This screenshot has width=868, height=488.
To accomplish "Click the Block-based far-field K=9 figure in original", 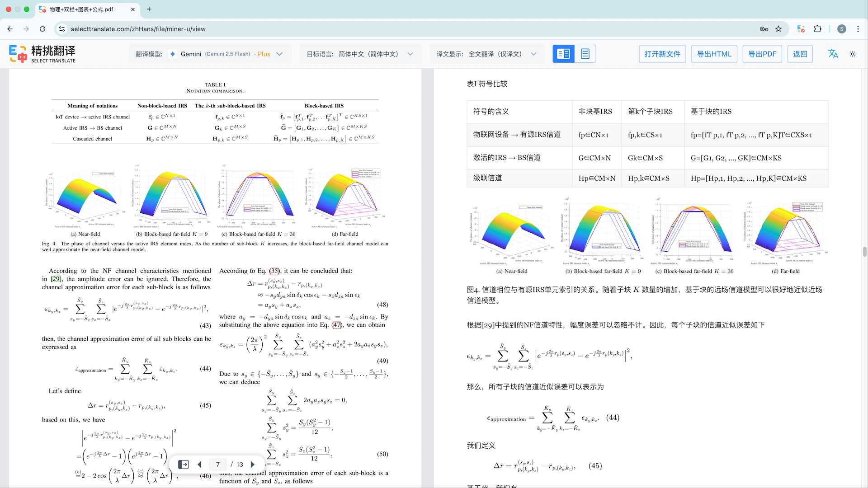I will pyautogui.click(x=172, y=197).
